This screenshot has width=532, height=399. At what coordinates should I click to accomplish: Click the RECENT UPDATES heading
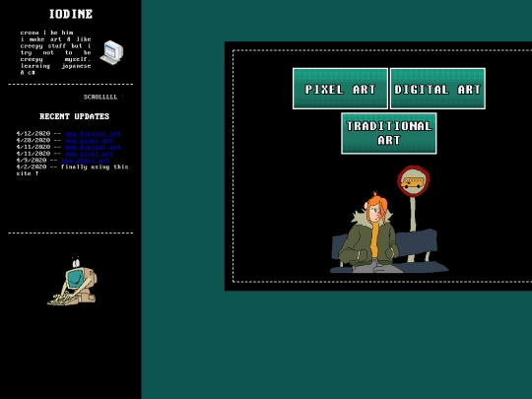[74, 116]
